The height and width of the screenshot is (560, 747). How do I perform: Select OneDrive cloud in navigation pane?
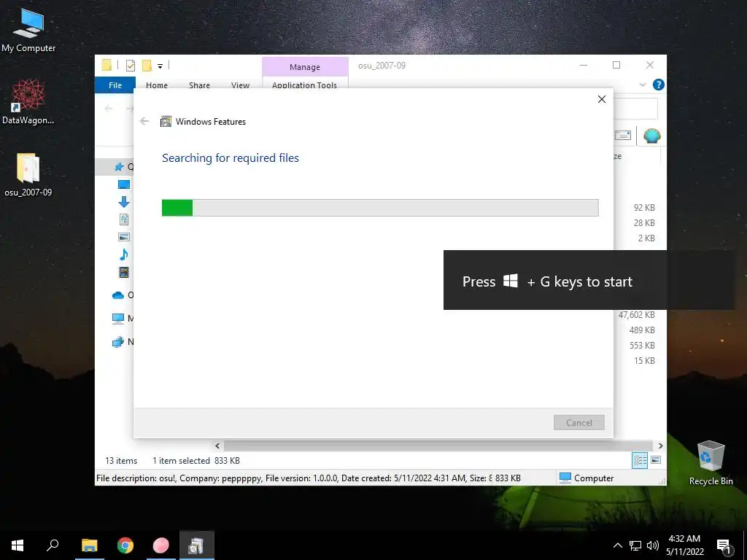(x=118, y=295)
